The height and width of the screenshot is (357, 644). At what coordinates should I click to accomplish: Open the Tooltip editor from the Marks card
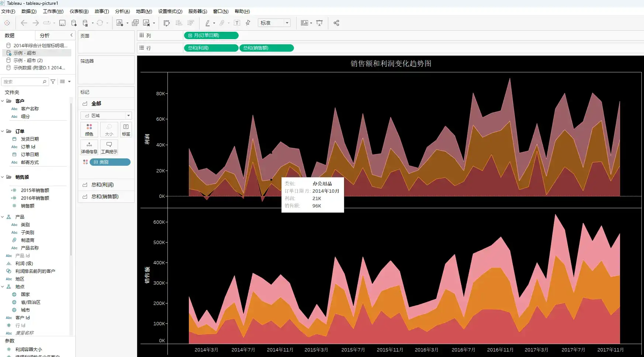coord(109,147)
